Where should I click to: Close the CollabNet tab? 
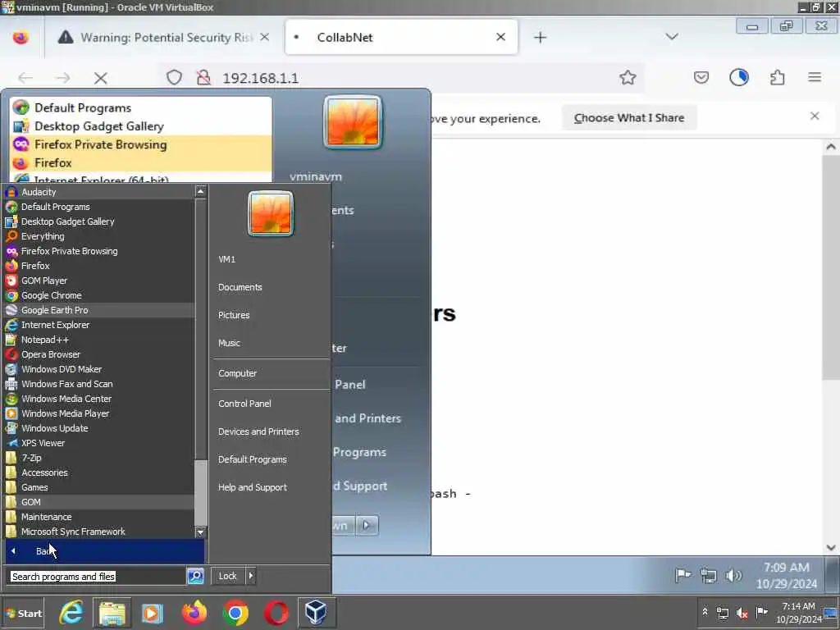pyautogui.click(x=500, y=37)
